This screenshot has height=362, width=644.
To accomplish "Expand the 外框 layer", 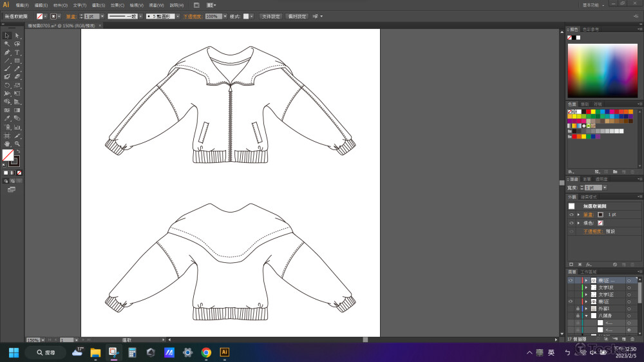I will [x=585, y=309].
